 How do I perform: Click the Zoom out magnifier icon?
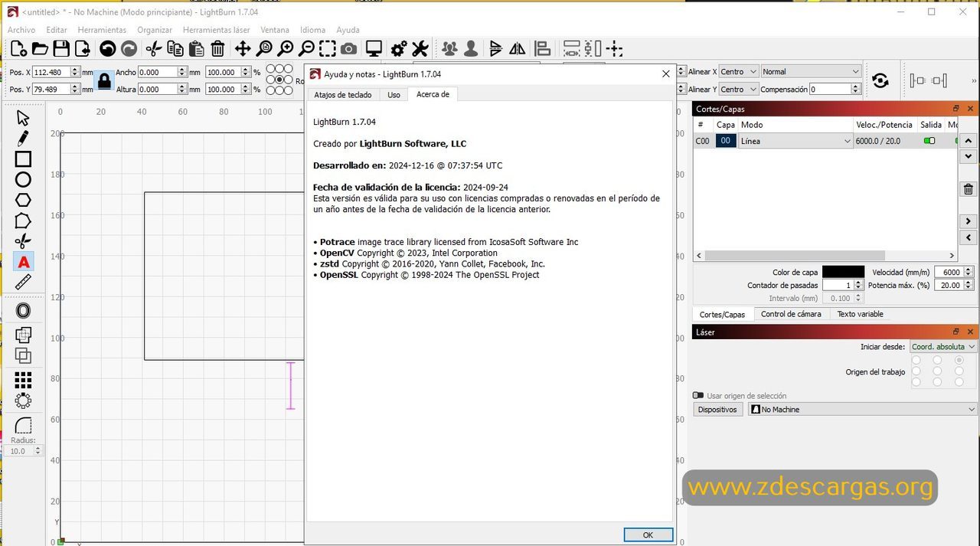(x=306, y=49)
